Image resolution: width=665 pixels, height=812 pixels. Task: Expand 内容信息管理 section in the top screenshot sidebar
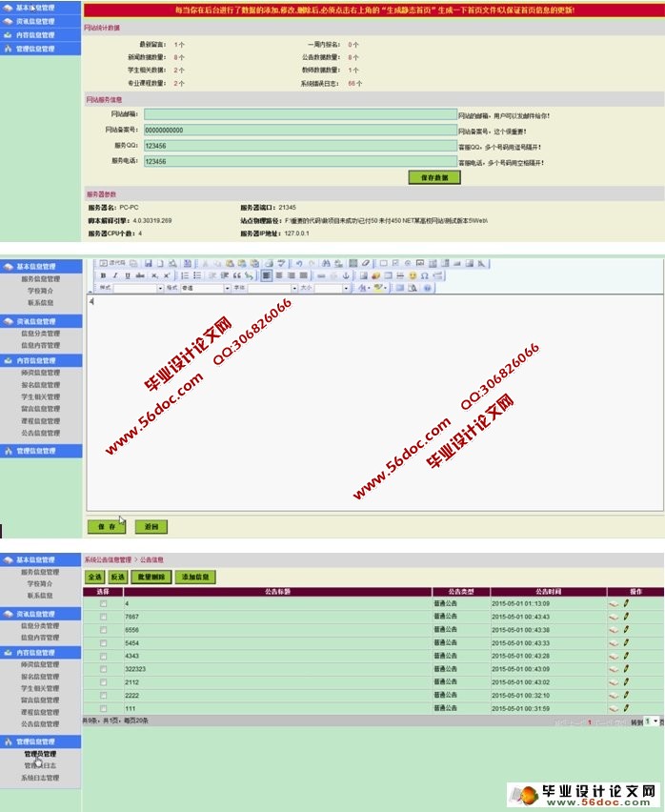(40, 34)
